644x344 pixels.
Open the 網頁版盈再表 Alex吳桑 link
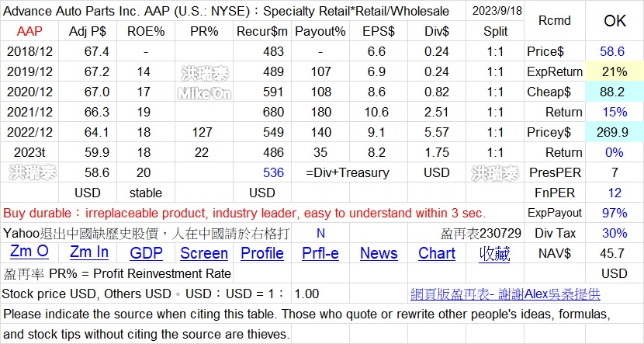[505, 294]
